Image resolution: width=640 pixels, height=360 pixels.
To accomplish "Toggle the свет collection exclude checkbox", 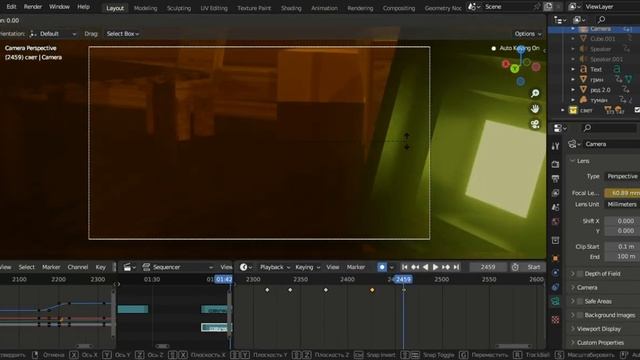I will [637, 110].
